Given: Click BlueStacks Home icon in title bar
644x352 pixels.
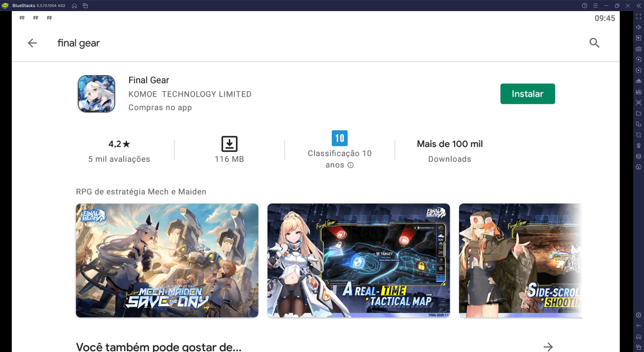Looking at the screenshot, I should click(x=74, y=6).
